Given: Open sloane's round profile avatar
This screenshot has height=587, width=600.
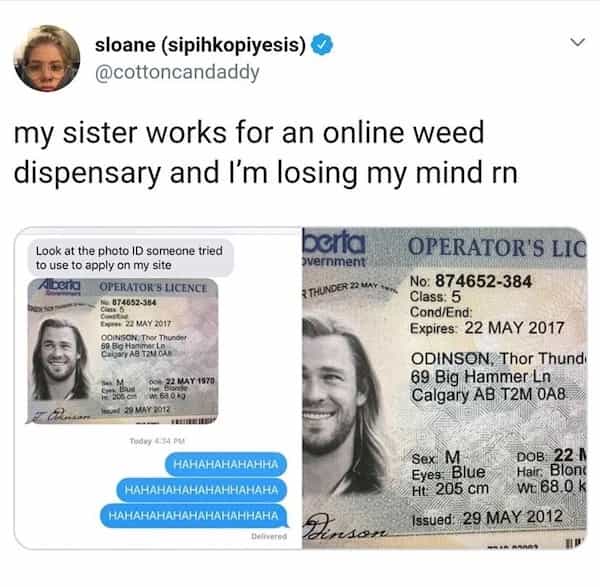Looking at the screenshot, I should (47, 59).
